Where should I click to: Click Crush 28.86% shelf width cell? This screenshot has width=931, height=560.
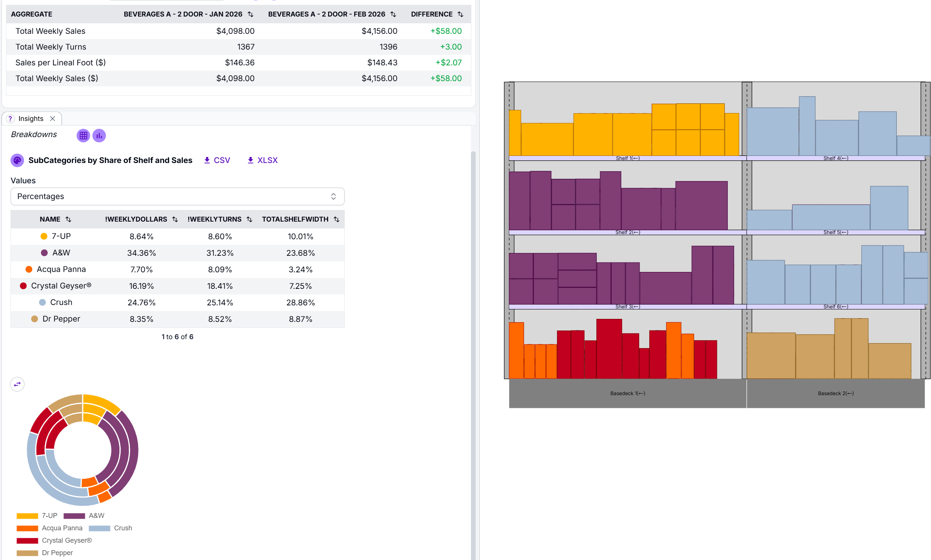coord(300,303)
